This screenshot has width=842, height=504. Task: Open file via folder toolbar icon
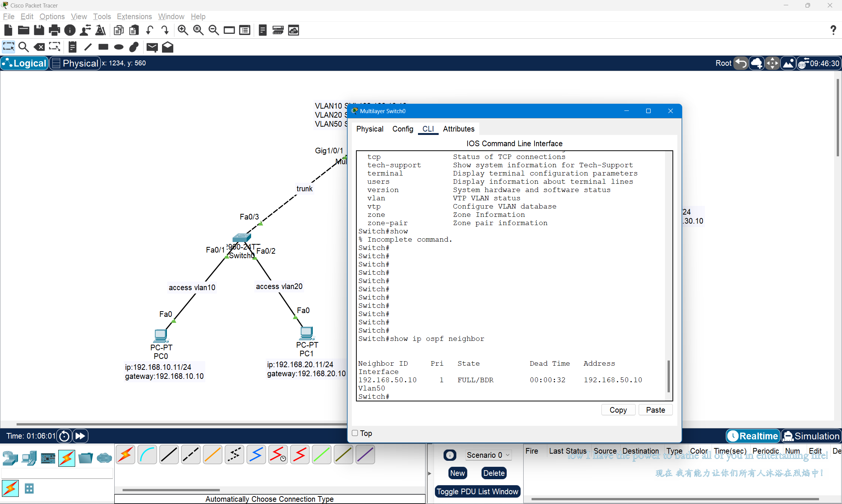click(x=23, y=30)
